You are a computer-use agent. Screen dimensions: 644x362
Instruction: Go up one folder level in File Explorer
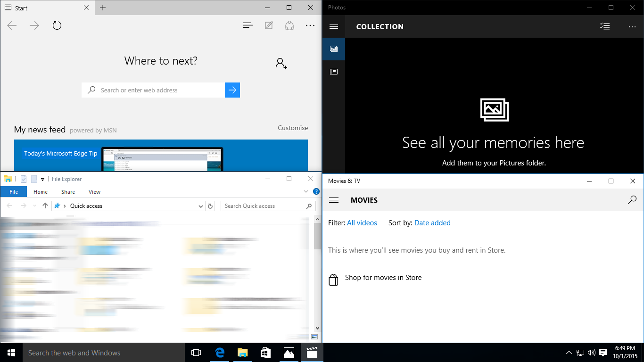pyautogui.click(x=45, y=206)
